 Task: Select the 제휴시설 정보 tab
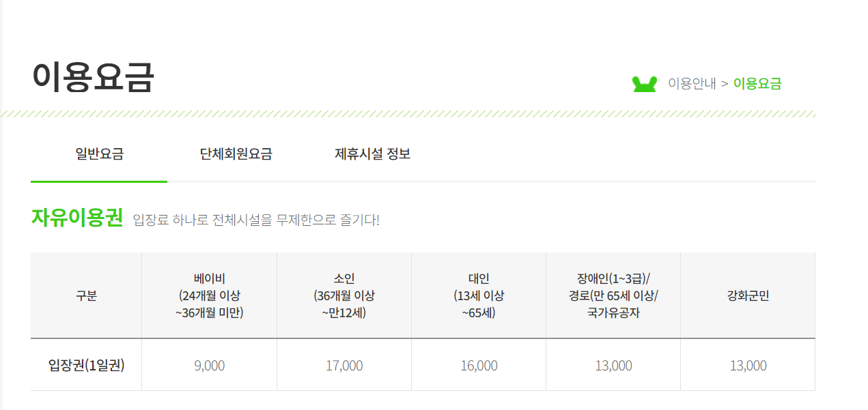372,154
